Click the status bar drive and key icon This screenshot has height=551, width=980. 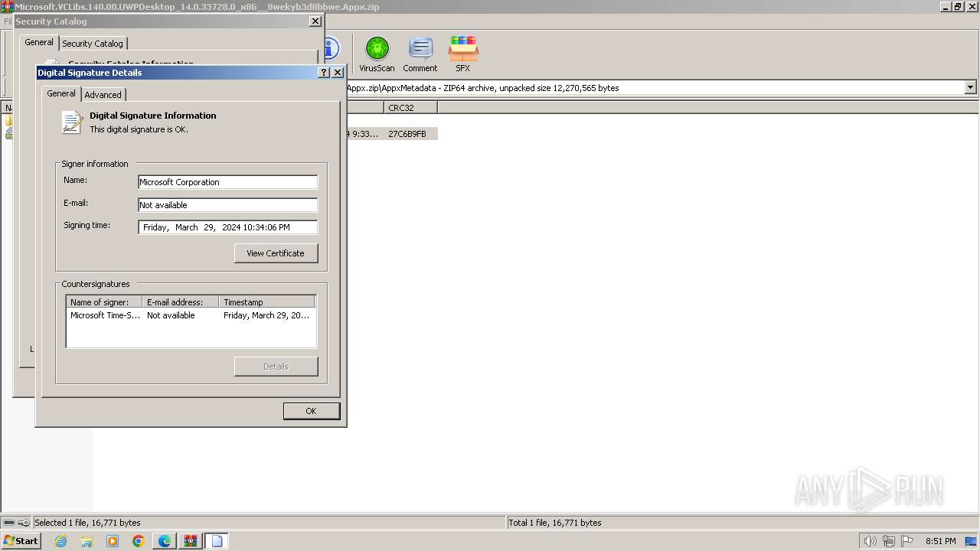click(x=16, y=523)
